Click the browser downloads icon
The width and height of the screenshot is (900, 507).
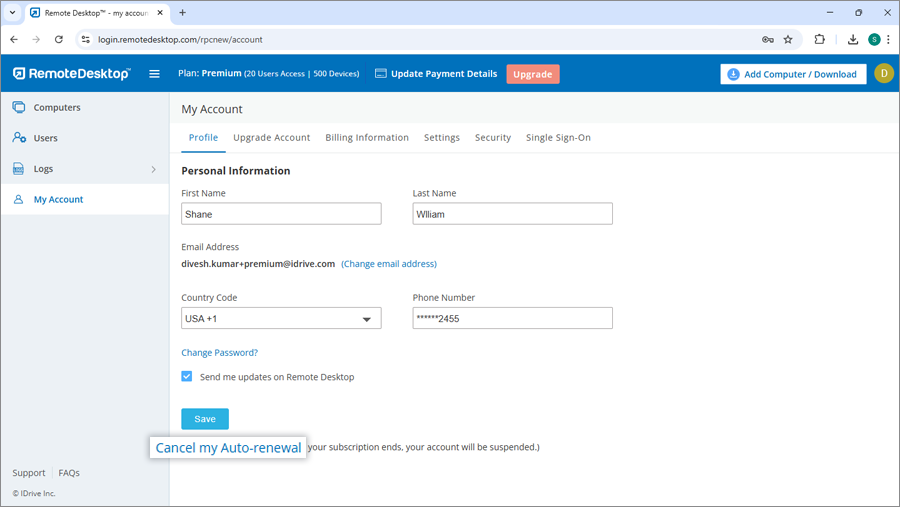pyautogui.click(x=852, y=40)
